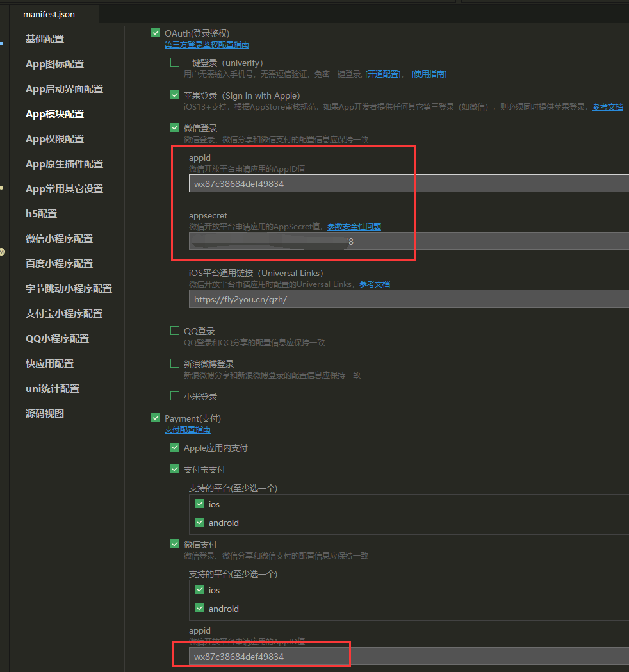Open h5配置 section

pyautogui.click(x=41, y=214)
